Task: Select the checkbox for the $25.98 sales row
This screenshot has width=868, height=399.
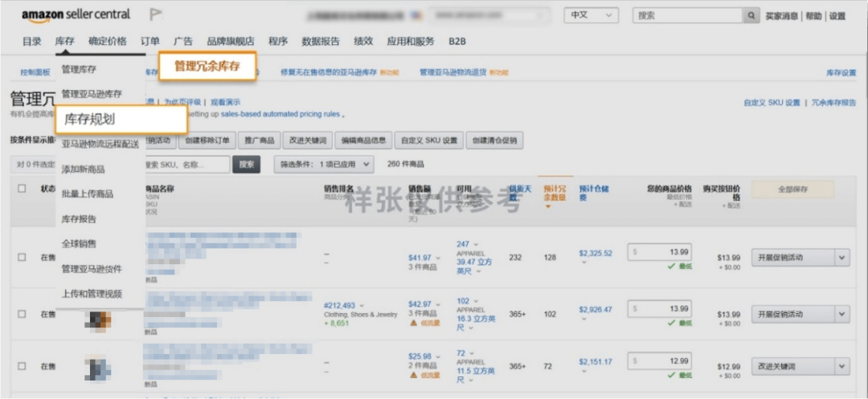Action: pos(23,366)
